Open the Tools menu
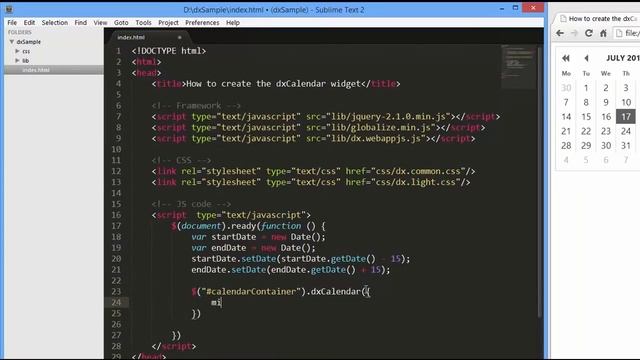Image resolution: width=640 pixels, height=360 pixels. click(x=143, y=22)
